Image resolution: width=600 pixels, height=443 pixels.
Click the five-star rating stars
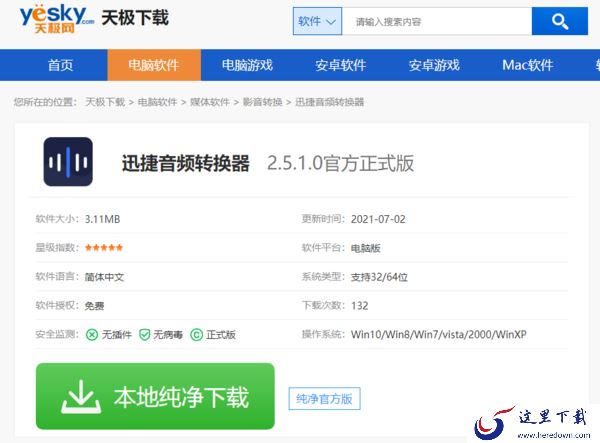[104, 248]
